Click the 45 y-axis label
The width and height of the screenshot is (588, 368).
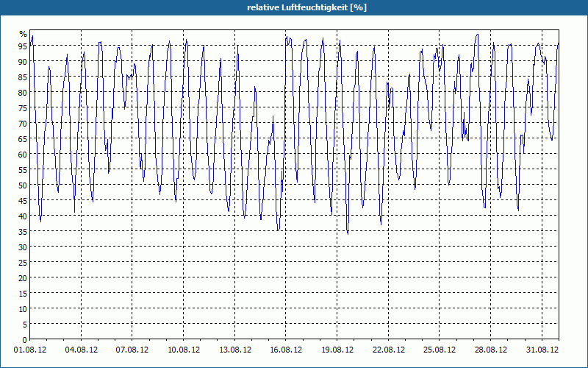pos(23,200)
